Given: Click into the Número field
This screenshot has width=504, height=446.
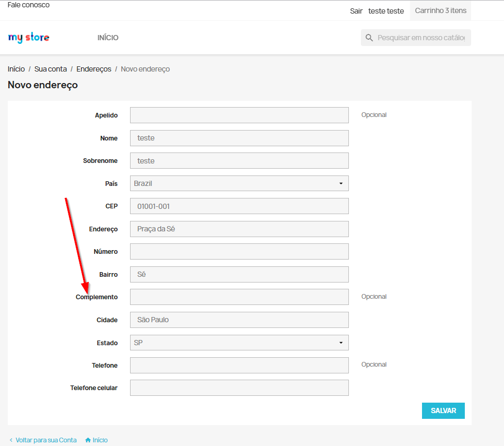Looking at the screenshot, I should tap(239, 251).
